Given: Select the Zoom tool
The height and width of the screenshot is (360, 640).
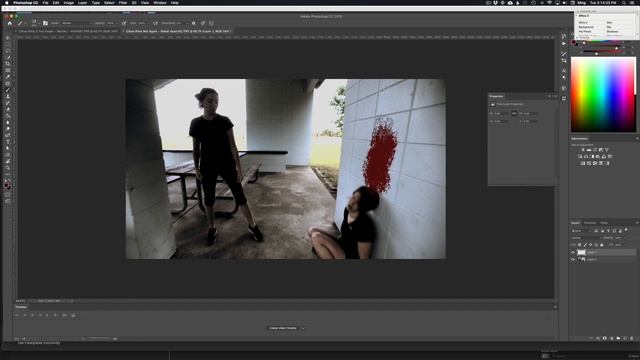Looking at the screenshot, I should (8, 168).
